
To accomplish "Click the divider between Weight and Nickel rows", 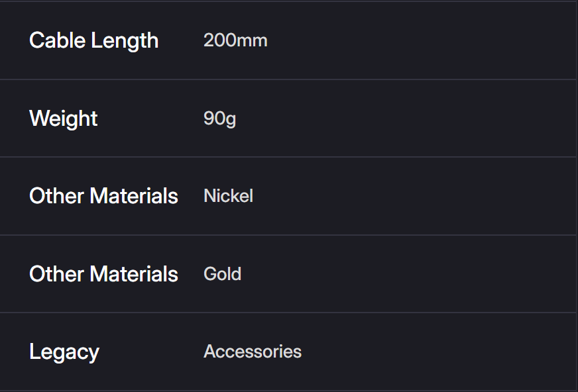I will point(288,157).
